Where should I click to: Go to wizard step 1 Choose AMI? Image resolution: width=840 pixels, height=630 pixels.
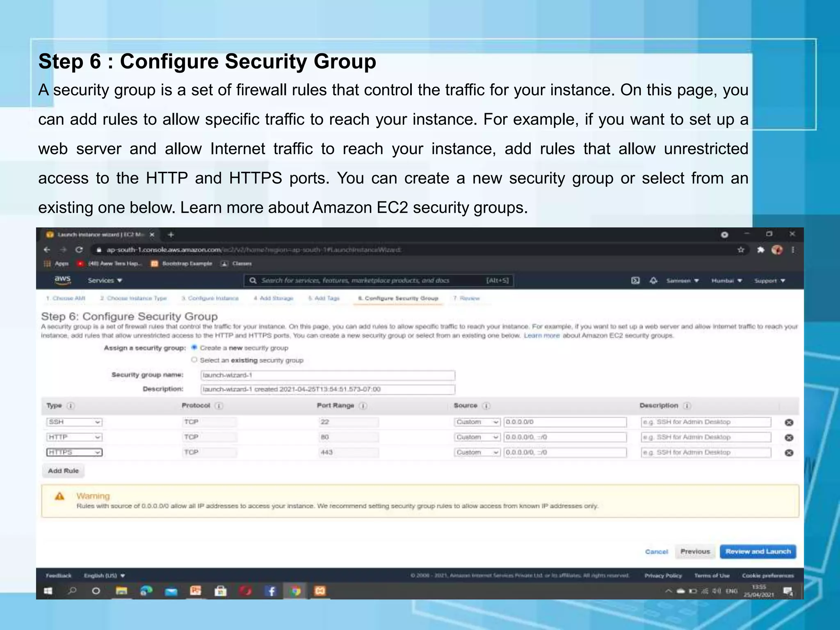[66, 298]
